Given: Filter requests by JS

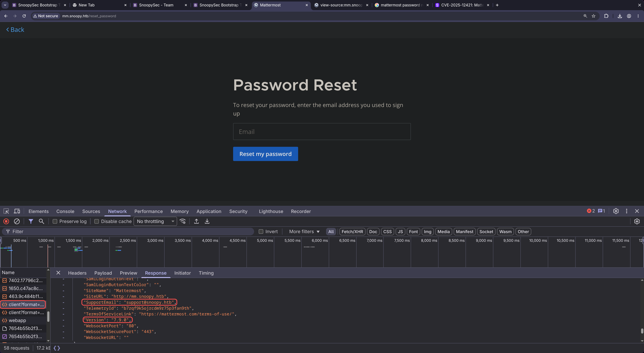Looking at the screenshot, I should point(400,232).
